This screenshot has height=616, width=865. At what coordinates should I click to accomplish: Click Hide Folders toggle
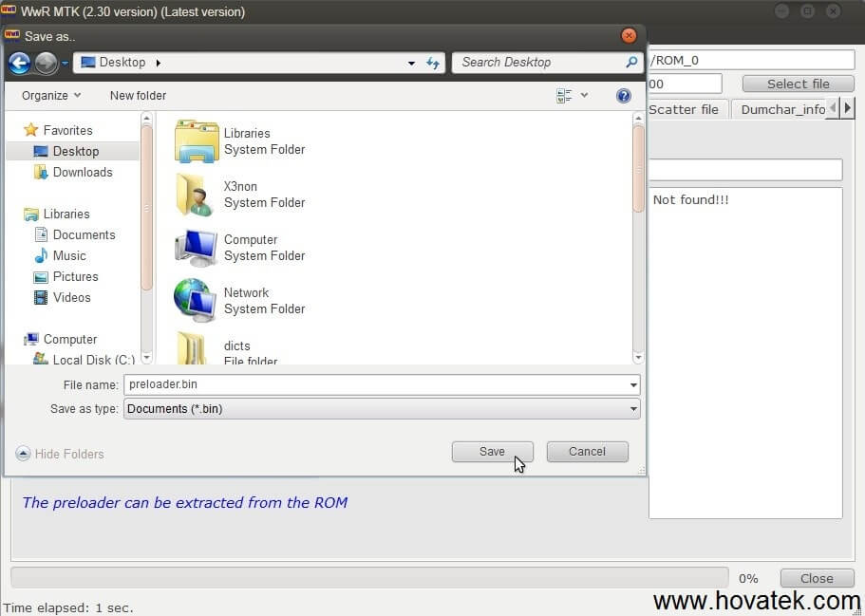(60, 454)
